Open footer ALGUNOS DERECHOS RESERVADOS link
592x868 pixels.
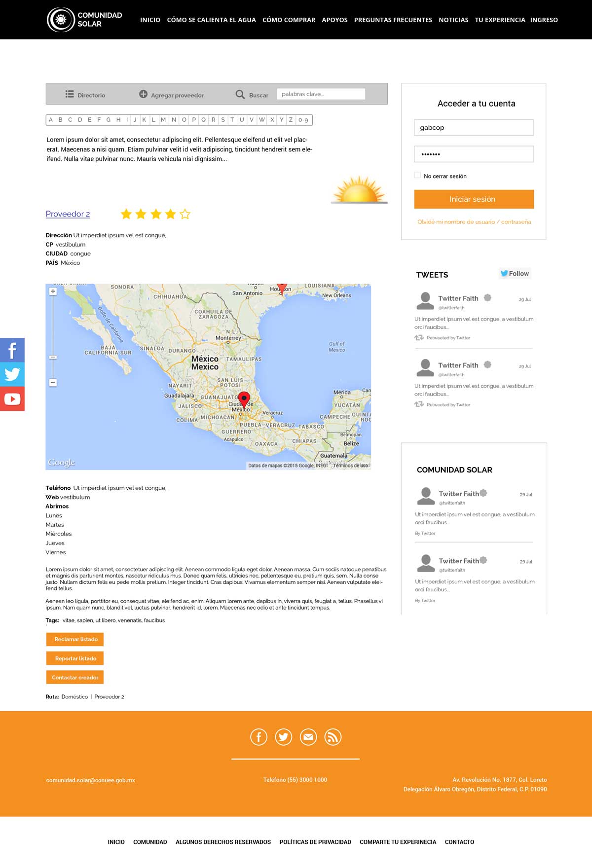point(223,842)
